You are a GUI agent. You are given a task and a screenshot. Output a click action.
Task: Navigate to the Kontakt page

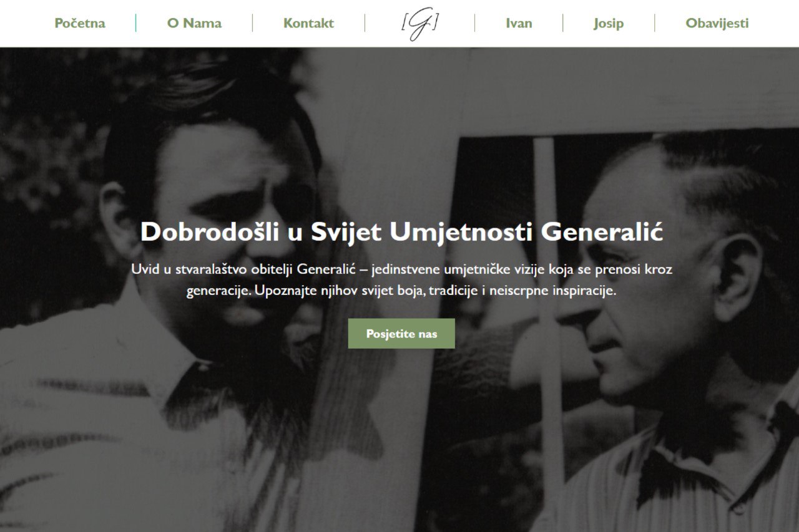pos(308,24)
